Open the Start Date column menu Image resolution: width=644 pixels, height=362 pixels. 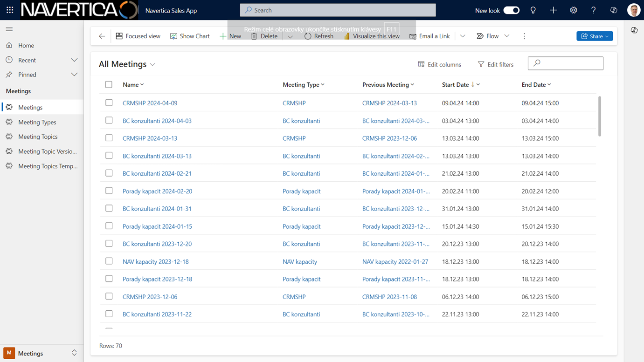(x=461, y=85)
